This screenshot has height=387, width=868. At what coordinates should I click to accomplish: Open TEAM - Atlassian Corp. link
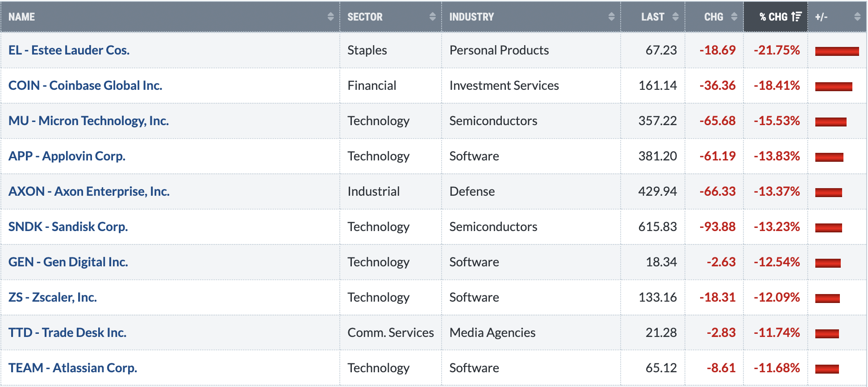(73, 368)
